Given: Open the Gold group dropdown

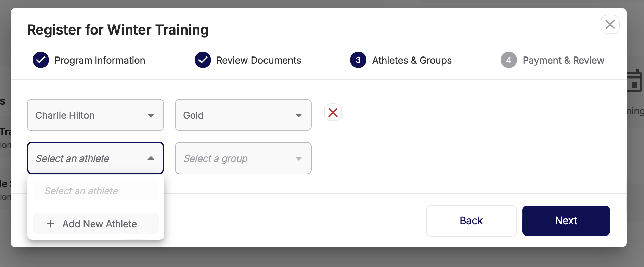Looking at the screenshot, I should (x=243, y=115).
